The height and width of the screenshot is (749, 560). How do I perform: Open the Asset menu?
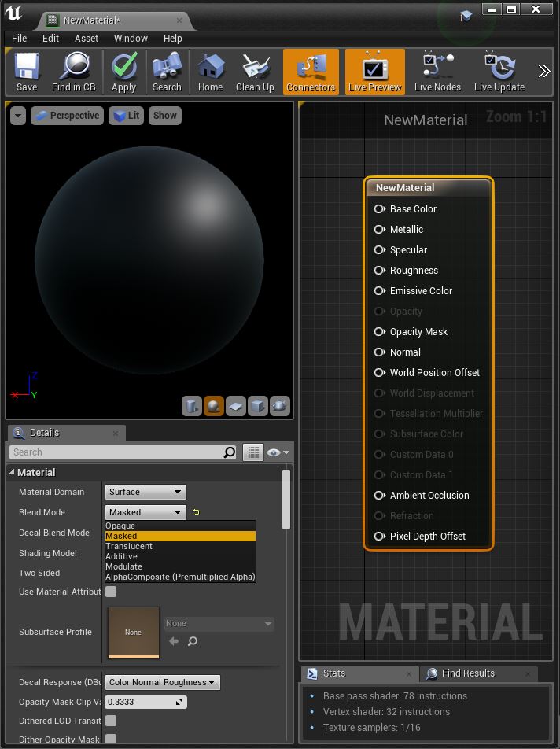pyautogui.click(x=87, y=38)
